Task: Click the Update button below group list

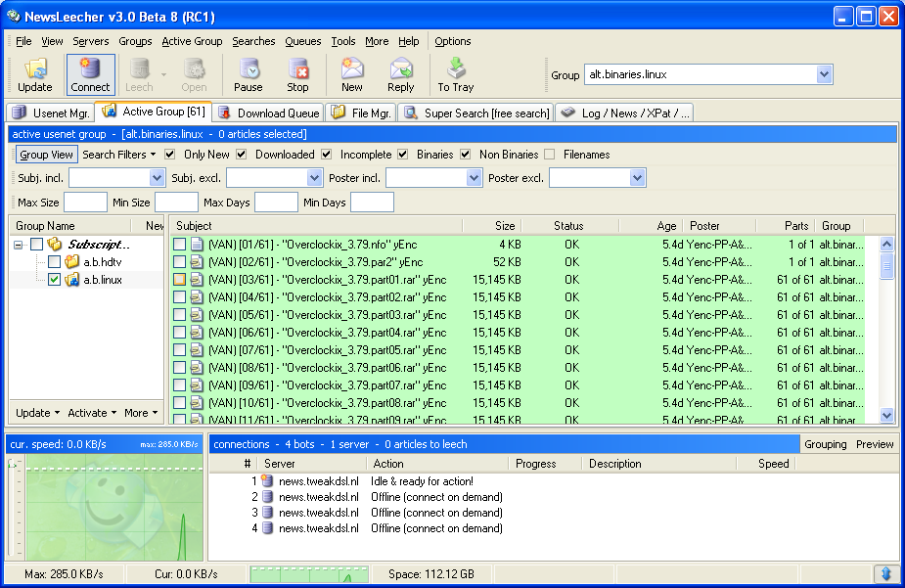Action: [x=37, y=413]
